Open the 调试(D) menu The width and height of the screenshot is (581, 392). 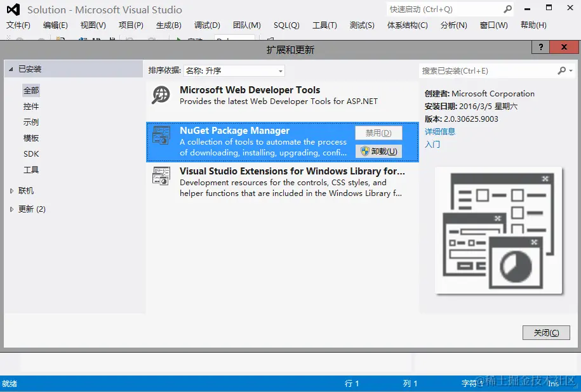tap(207, 25)
